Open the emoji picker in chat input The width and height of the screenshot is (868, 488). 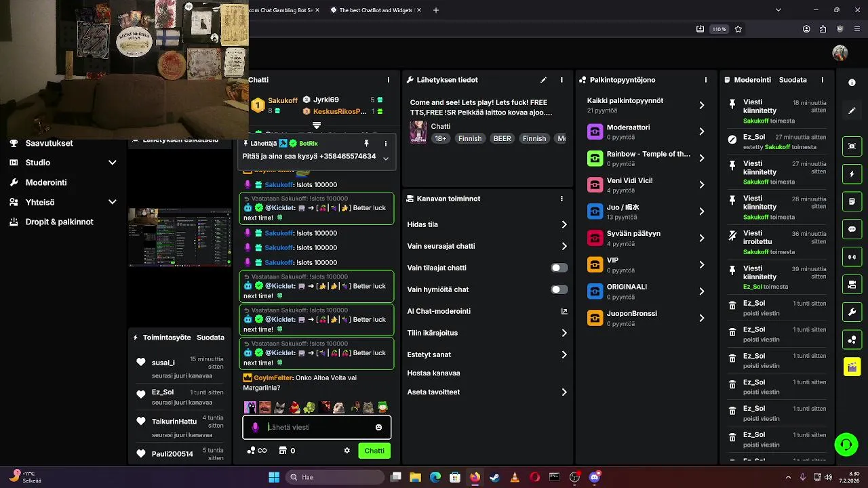pos(378,427)
